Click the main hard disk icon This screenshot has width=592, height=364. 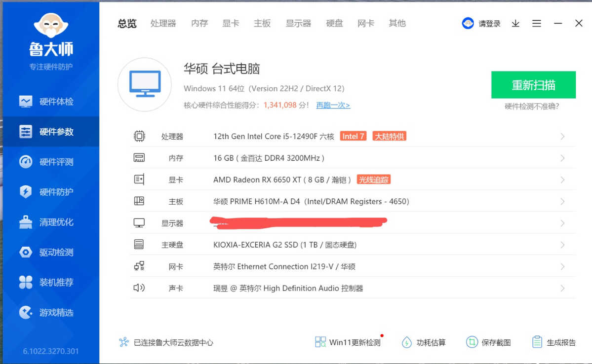point(139,245)
